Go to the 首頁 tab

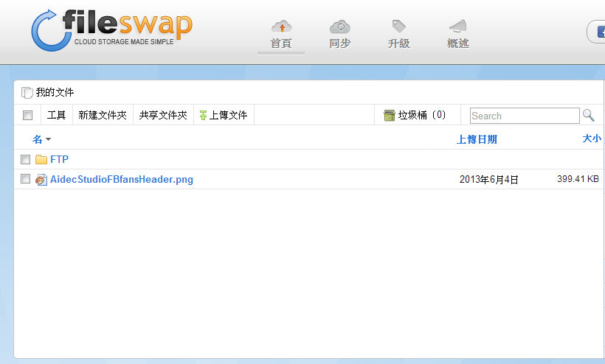click(281, 43)
